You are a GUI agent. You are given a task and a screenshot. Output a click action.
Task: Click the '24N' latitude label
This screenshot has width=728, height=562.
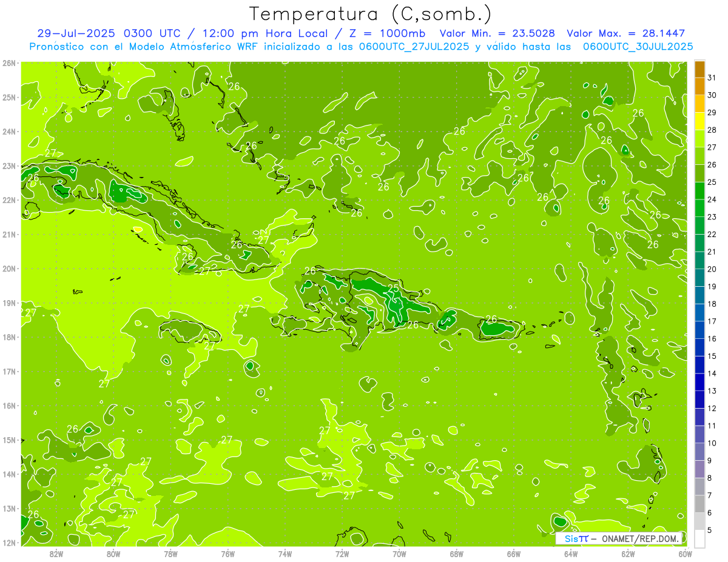9,132
